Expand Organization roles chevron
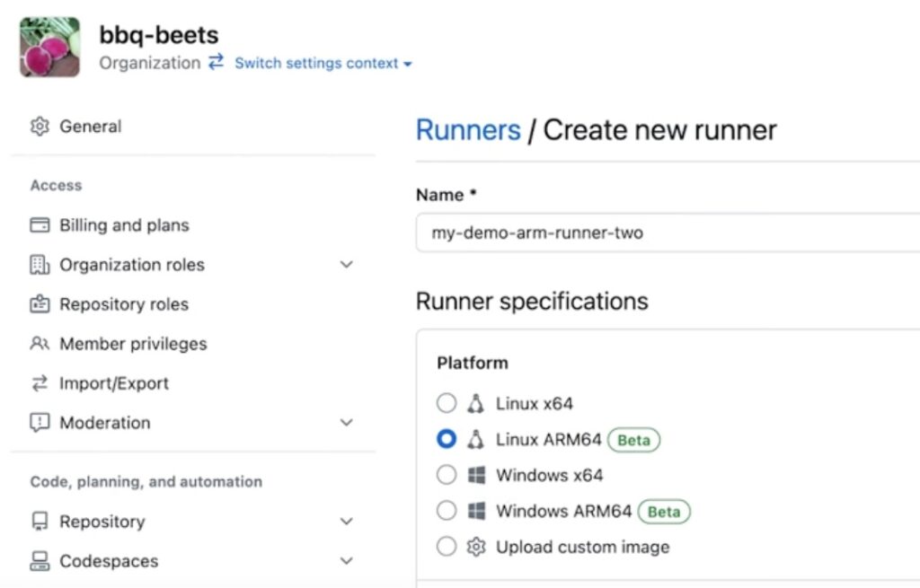Viewport: 920px width, 588px height. pos(347,265)
